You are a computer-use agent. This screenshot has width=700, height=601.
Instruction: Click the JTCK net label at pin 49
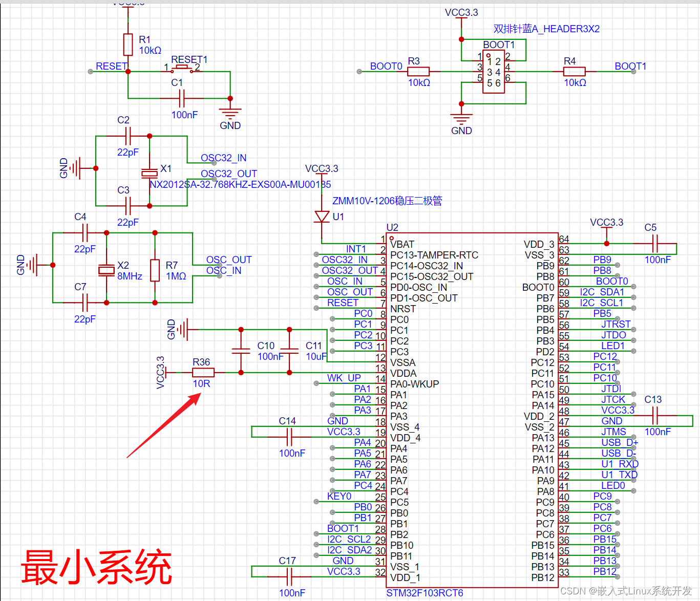pos(613,399)
